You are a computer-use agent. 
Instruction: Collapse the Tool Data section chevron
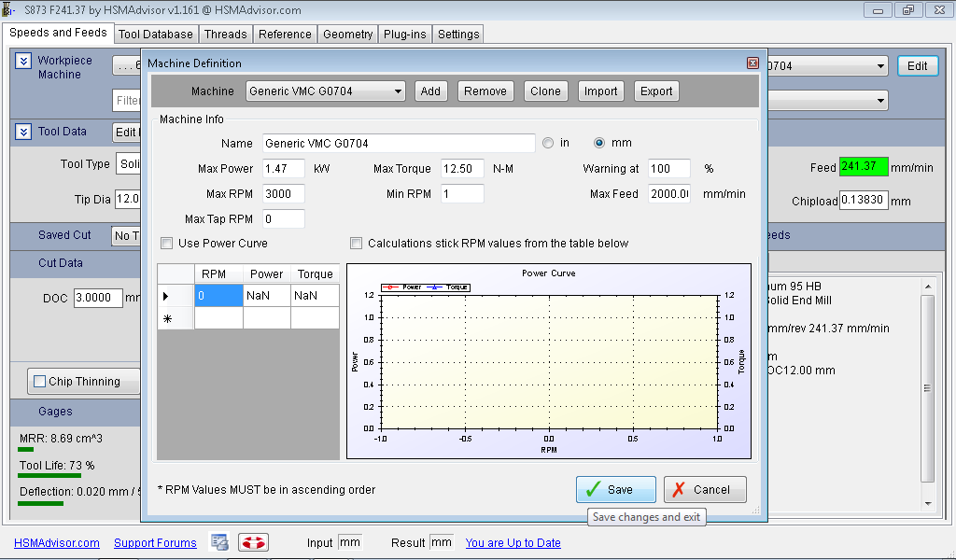coord(23,132)
